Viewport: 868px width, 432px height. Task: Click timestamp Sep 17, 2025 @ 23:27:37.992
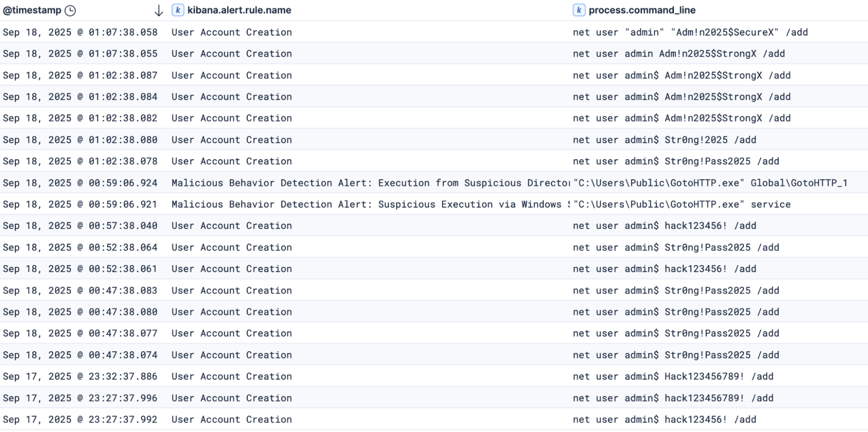click(x=80, y=419)
